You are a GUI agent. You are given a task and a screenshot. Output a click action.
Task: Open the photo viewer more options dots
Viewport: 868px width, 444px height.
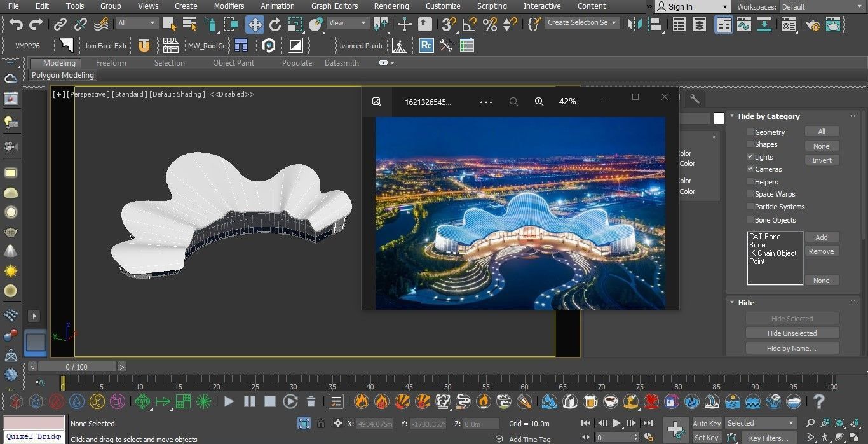pyautogui.click(x=486, y=102)
